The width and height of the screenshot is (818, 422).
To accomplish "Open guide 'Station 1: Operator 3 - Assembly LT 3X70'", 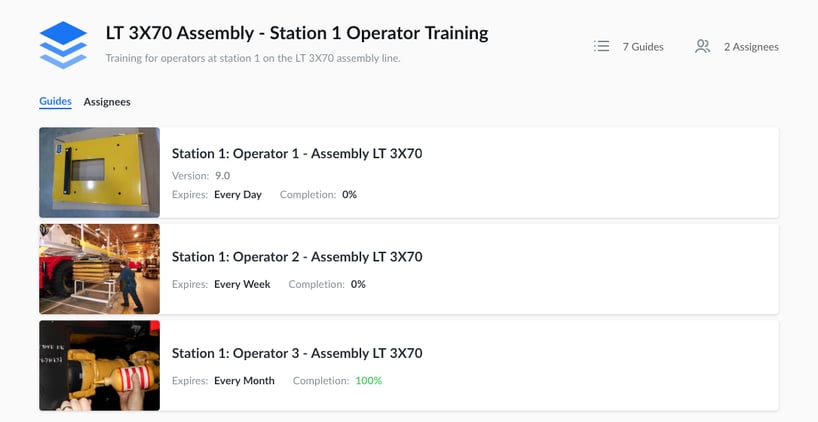I will (x=297, y=353).
